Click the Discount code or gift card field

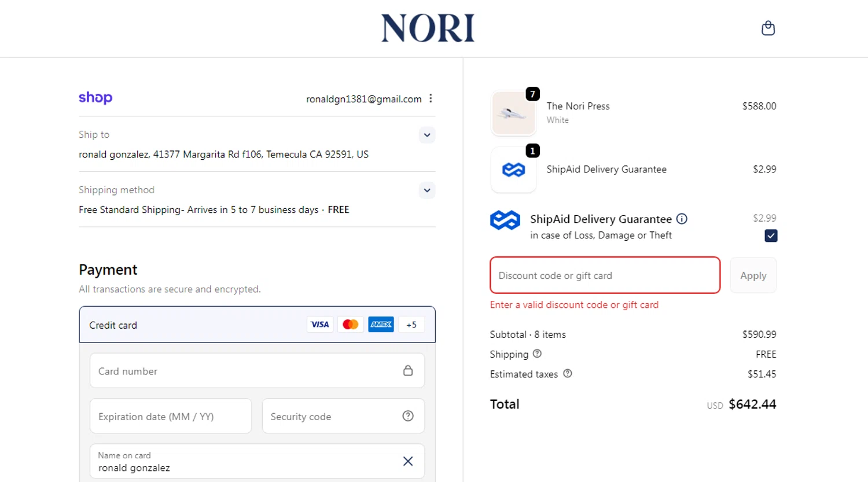605,275
